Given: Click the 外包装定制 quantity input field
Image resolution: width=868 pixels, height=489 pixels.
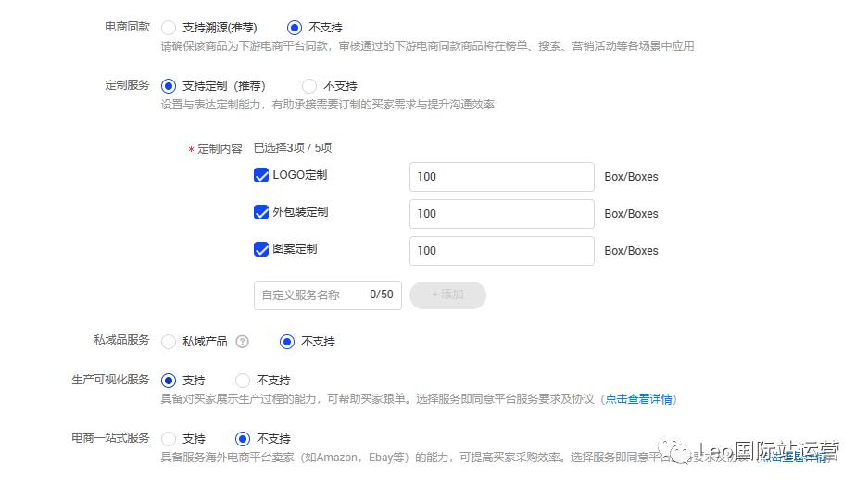Looking at the screenshot, I should coord(501,214).
